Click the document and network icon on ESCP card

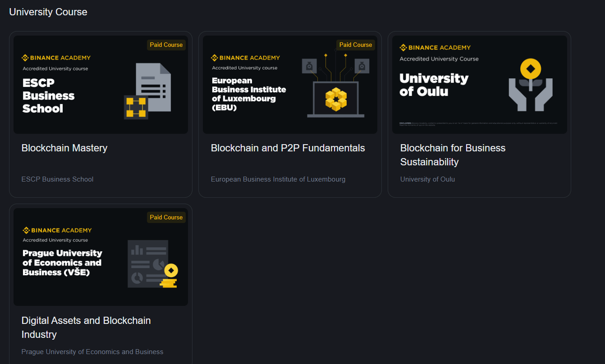pyautogui.click(x=147, y=91)
